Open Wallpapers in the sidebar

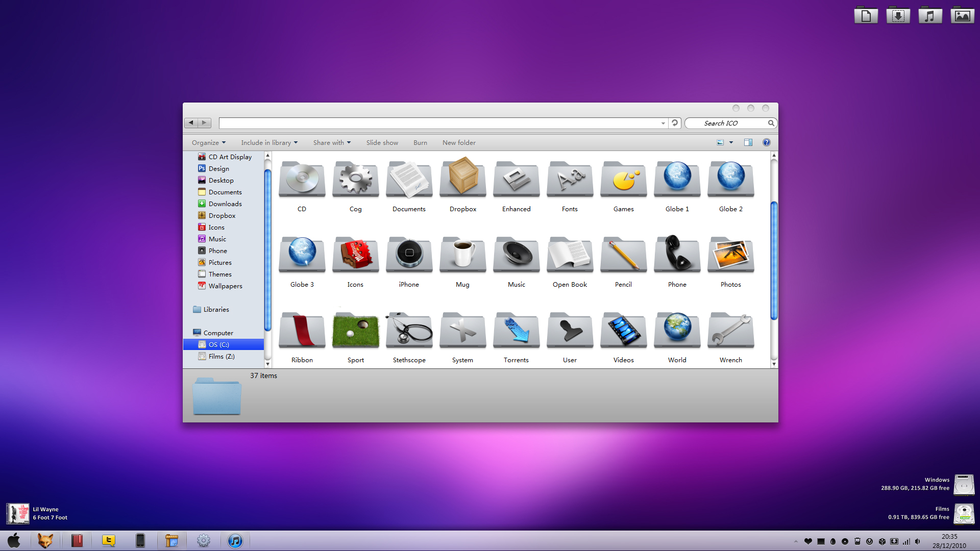(220, 286)
